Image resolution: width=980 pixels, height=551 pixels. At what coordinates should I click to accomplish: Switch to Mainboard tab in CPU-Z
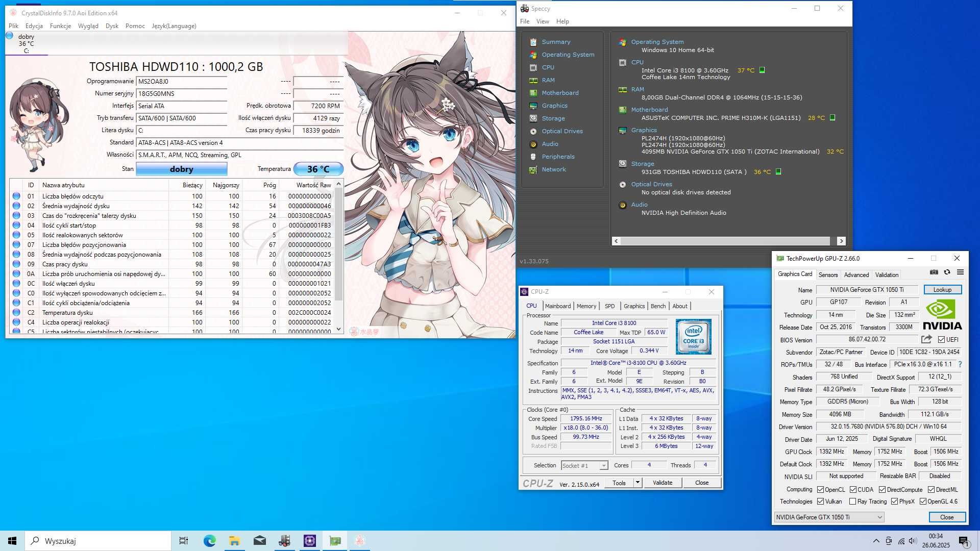[558, 306]
